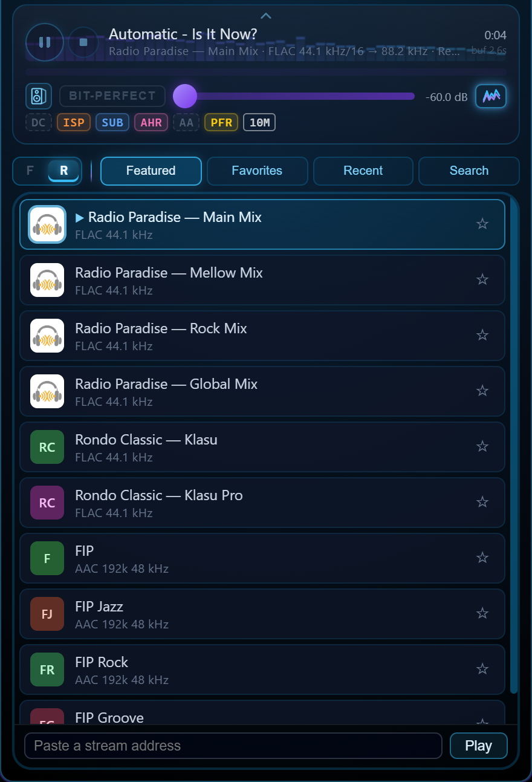The height and width of the screenshot is (782, 532).
Task: Favorite Radio Paradise Global Mix star
Action: point(482,391)
